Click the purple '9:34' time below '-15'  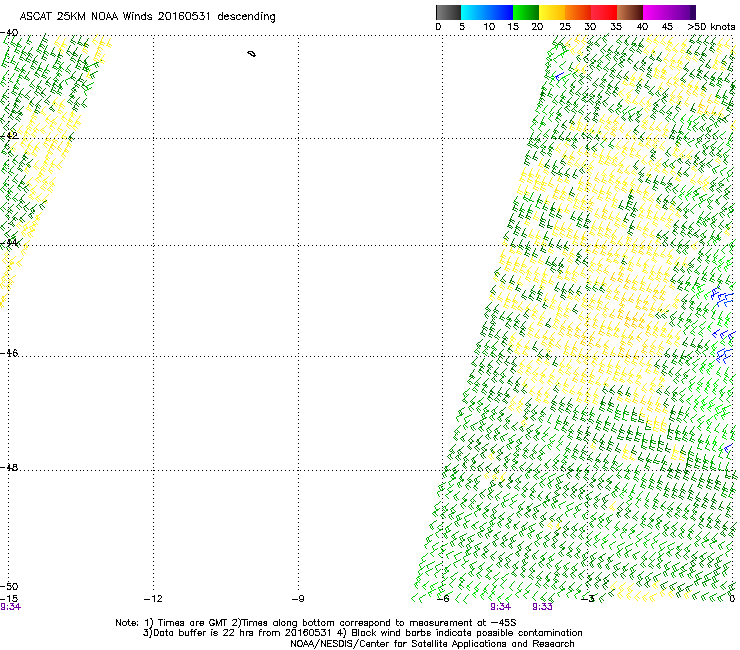(10, 607)
